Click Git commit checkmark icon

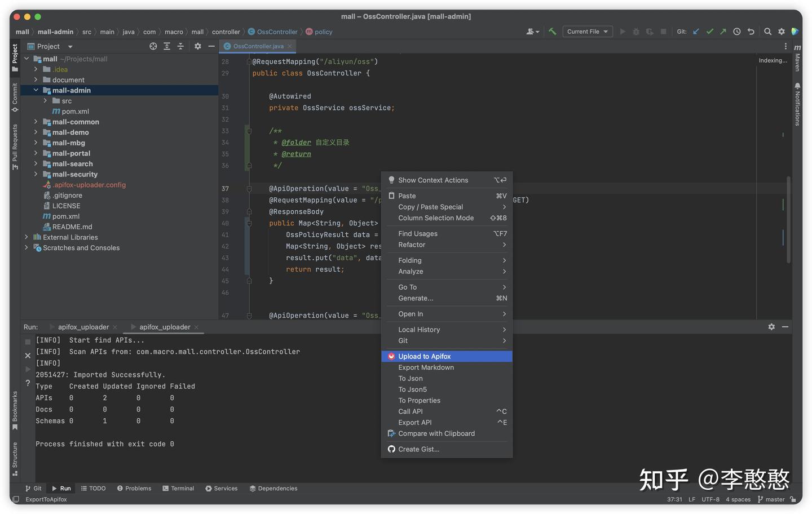click(x=709, y=32)
